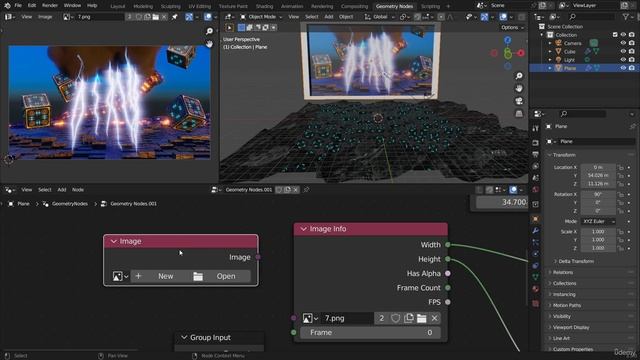Select the Cube object in outliner
The width and height of the screenshot is (640, 360).
tap(569, 51)
